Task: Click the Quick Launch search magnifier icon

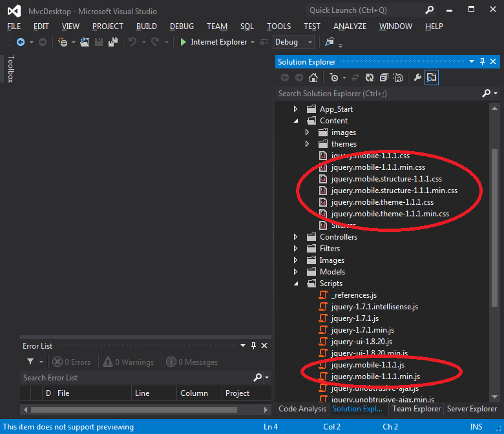Action: point(429,10)
